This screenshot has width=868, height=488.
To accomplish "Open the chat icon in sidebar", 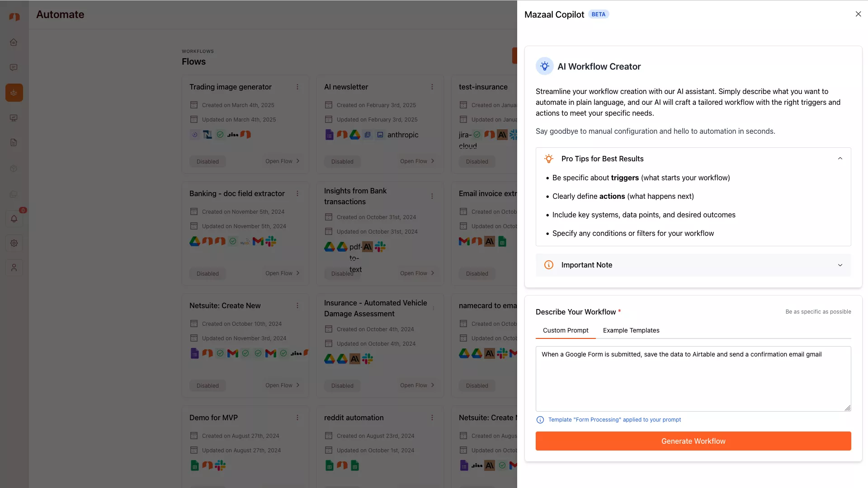I will pyautogui.click(x=14, y=67).
